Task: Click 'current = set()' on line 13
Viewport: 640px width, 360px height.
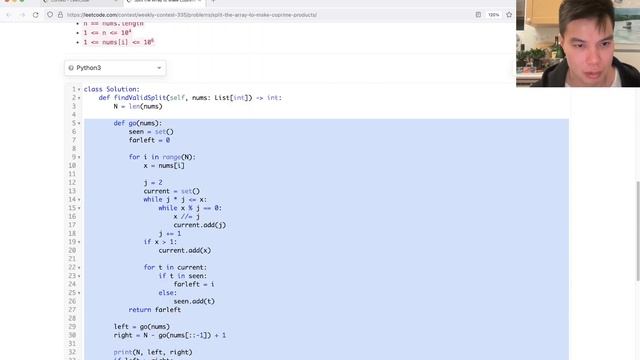Action: pos(171,191)
